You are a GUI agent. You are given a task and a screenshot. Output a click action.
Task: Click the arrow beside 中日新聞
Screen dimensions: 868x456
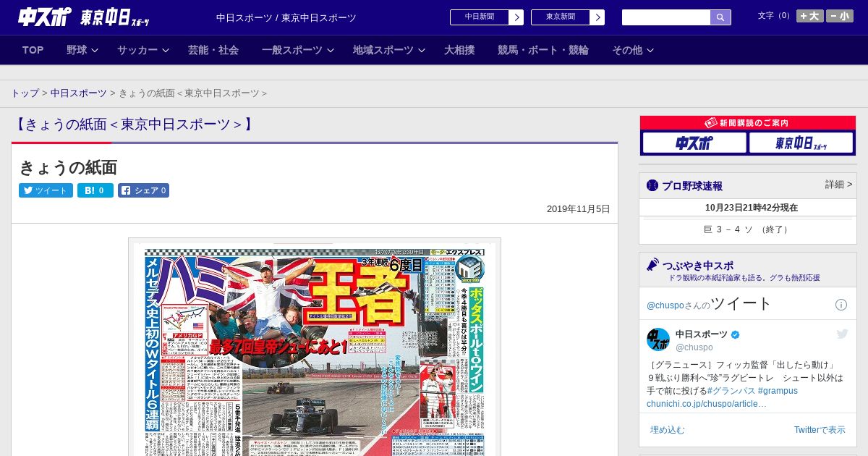point(516,17)
